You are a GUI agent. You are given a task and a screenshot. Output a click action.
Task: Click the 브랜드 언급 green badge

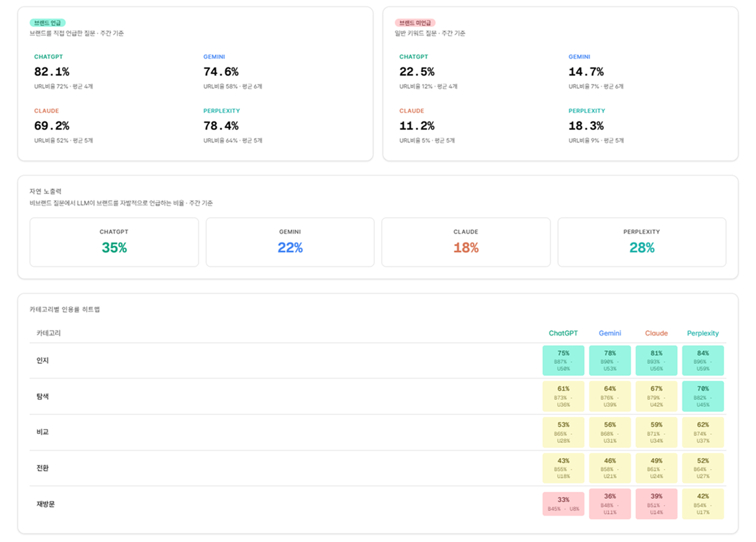48,23
